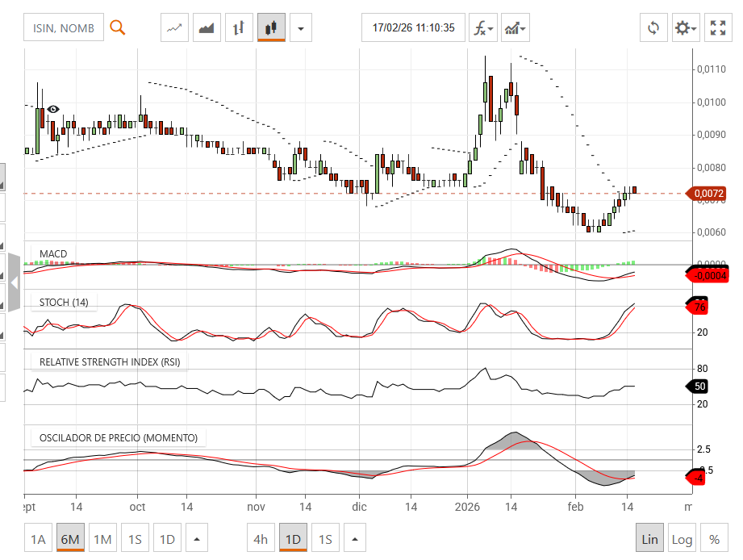743x560 pixels.
Task: Switch to OHLC bar chart type
Action: click(239, 28)
